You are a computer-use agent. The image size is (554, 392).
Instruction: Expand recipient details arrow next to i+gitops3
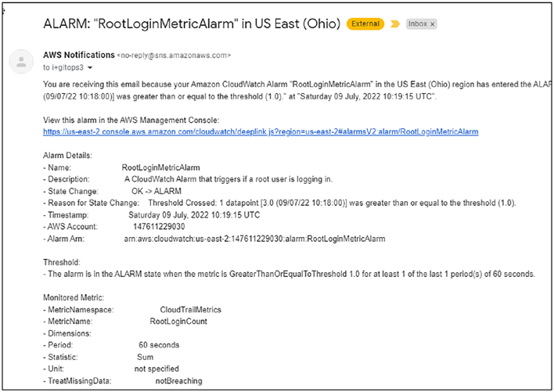point(90,67)
